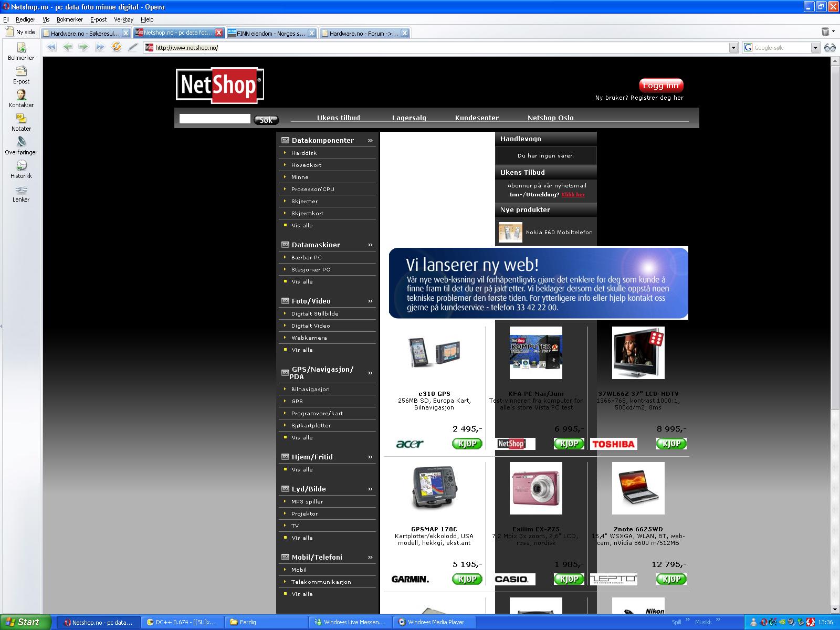
Task: Click the GARMIN brand logo
Action: pyautogui.click(x=410, y=579)
